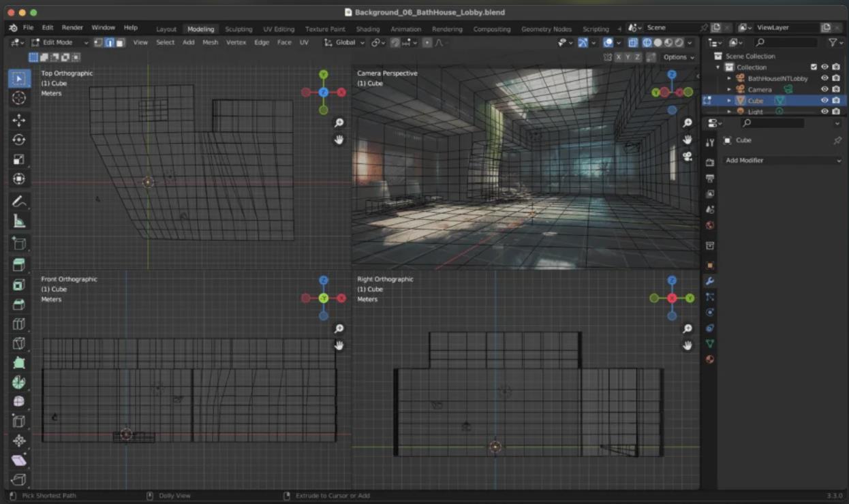849x504 pixels.
Task: Expand the Camera item in outliner
Action: tap(729, 89)
